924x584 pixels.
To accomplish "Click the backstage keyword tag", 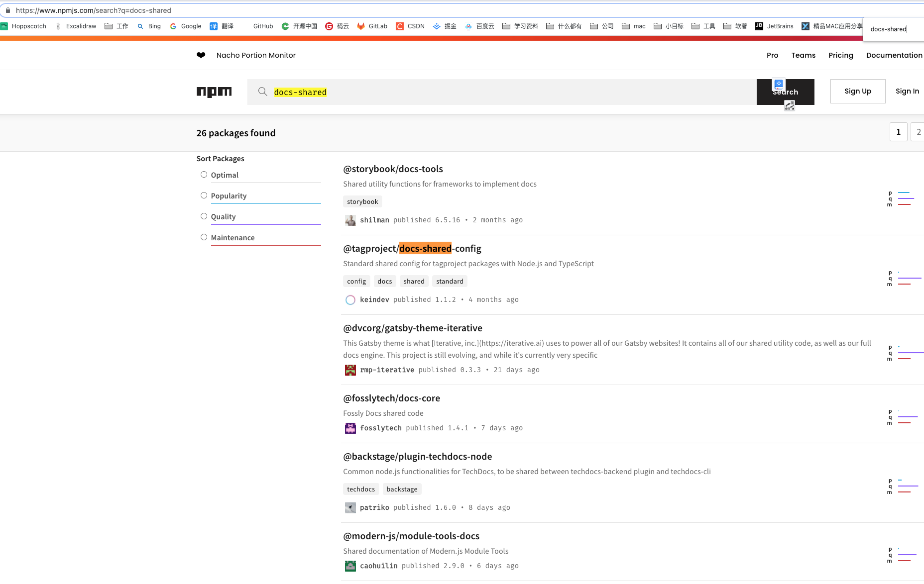I will pyautogui.click(x=402, y=489).
